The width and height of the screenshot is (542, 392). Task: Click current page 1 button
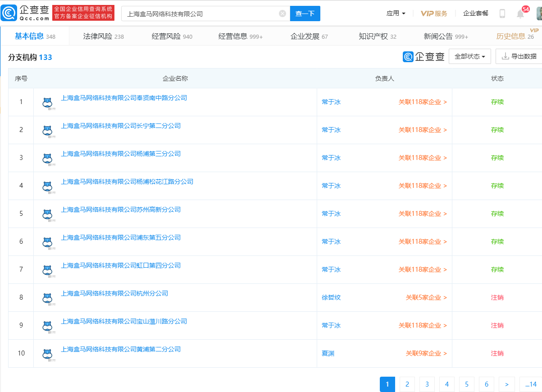tap(387, 384)
